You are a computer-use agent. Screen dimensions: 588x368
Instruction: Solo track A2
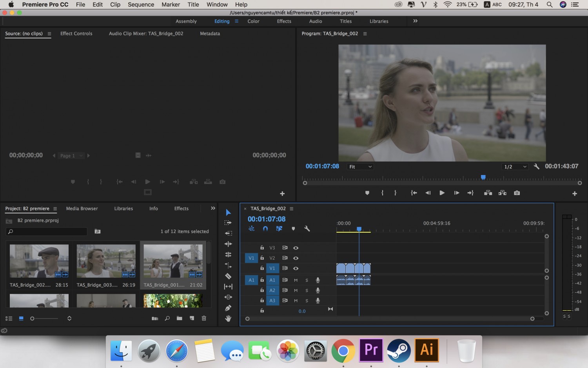click(x=307, y=290)
